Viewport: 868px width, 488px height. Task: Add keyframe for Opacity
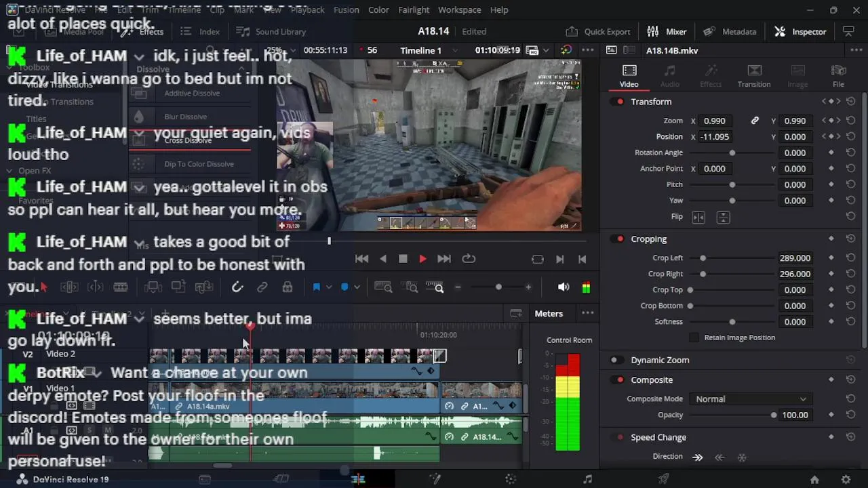[831, 415]
